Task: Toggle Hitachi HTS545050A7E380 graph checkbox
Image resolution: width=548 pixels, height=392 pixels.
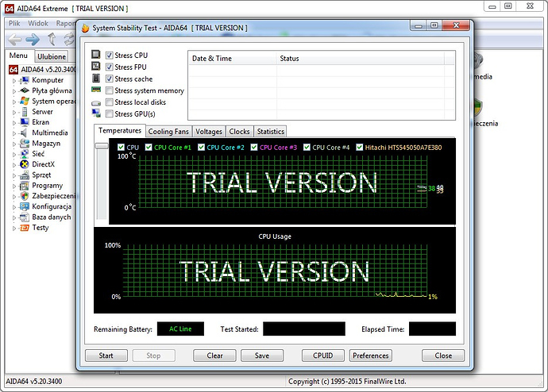Action: 359,148
